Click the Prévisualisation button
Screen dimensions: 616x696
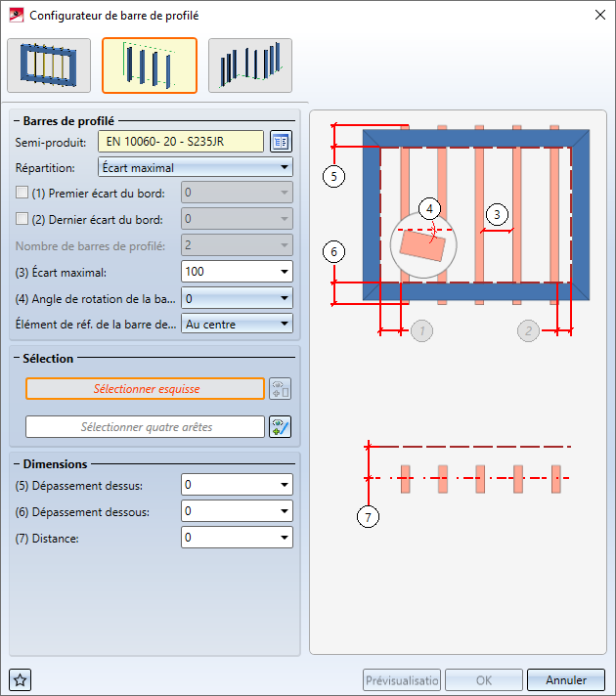pos(402,680)
